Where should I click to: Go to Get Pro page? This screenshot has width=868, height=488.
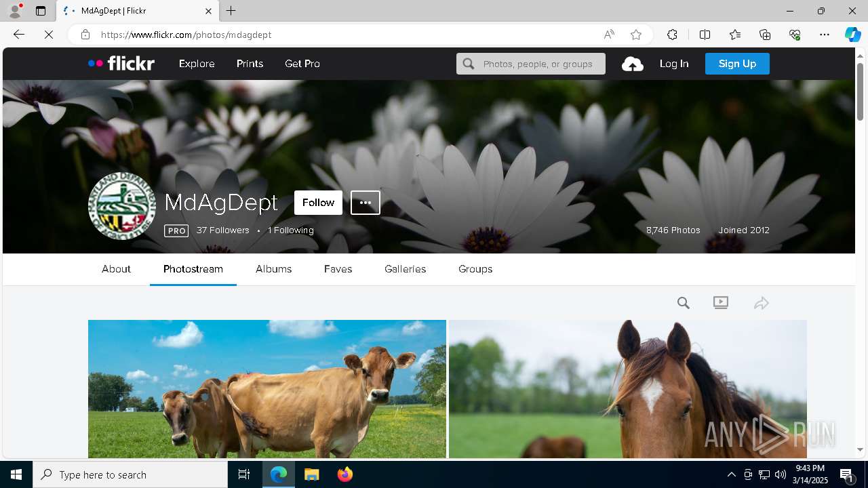point(302,64)
